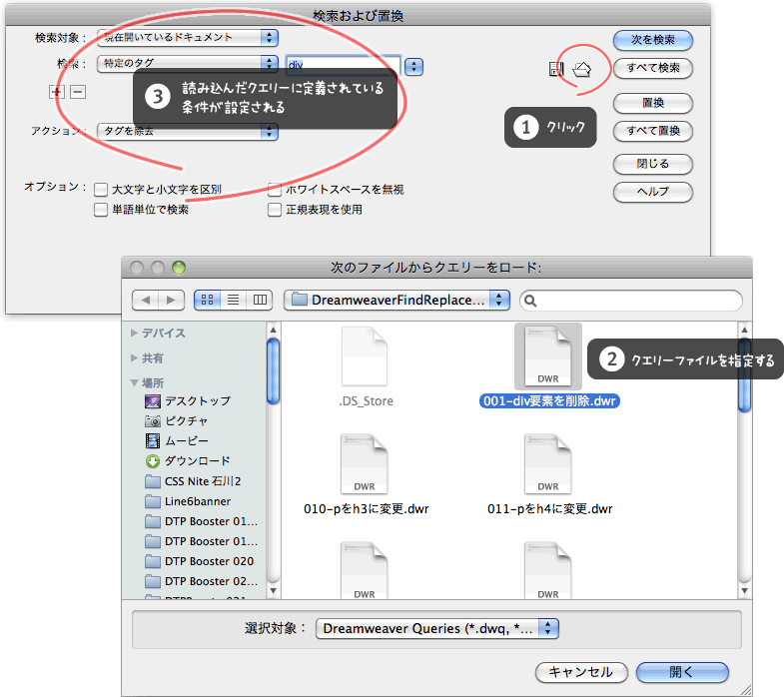Click the 001-div要素を削除.dwr file name
This screenshot has height=697, width=784.
point(549,401)
